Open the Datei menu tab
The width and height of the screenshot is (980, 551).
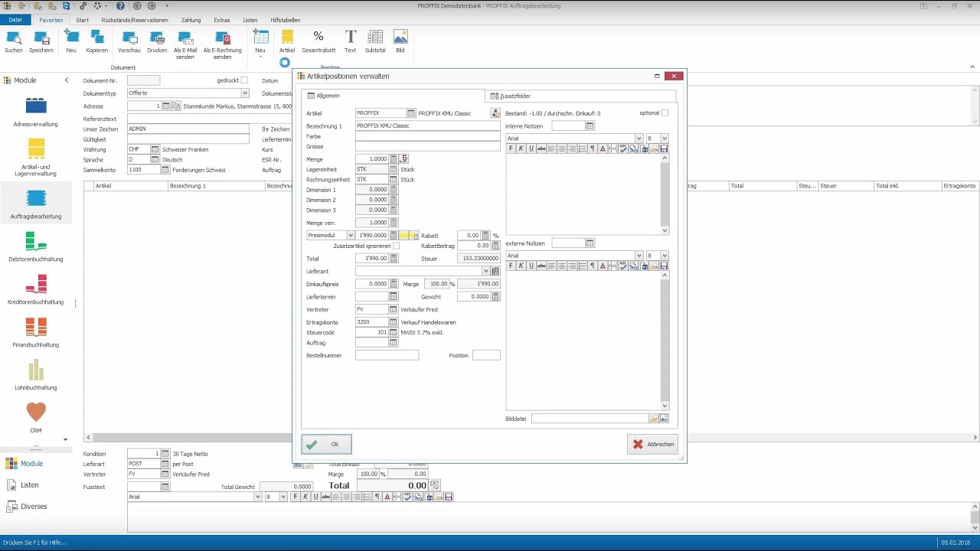click(15, 20)
